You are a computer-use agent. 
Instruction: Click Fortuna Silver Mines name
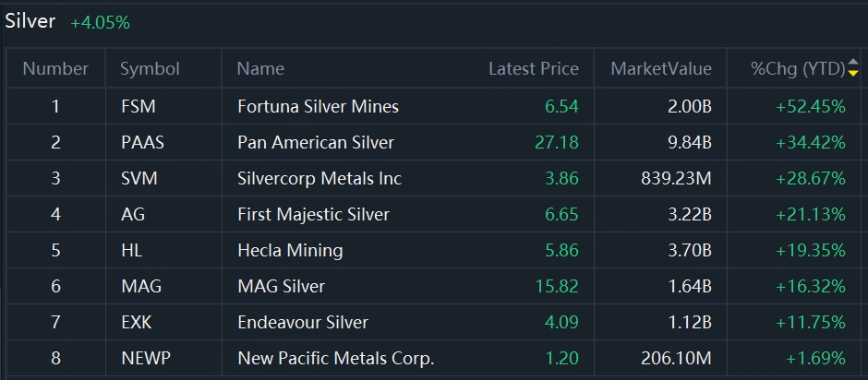click(x=319, y=106)
